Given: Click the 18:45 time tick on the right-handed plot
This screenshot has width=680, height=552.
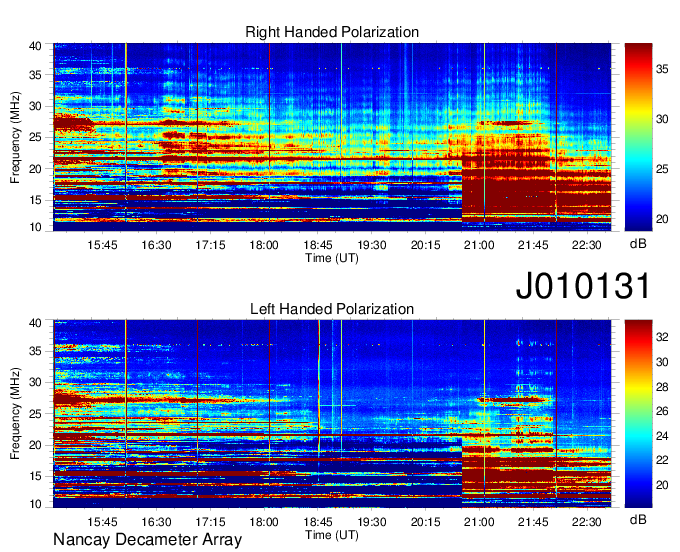Looking at the screenshot, I should click(317, 245).
